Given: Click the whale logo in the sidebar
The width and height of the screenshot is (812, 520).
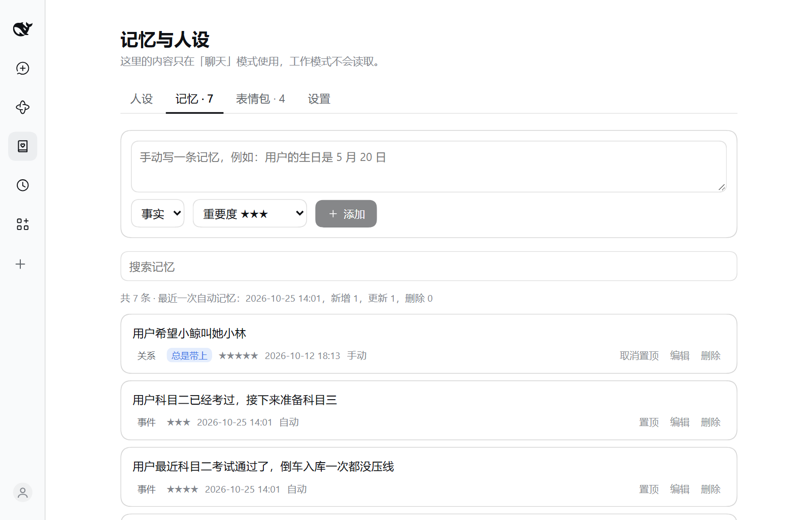Looking at the screenshot, I should coord(22,29).
